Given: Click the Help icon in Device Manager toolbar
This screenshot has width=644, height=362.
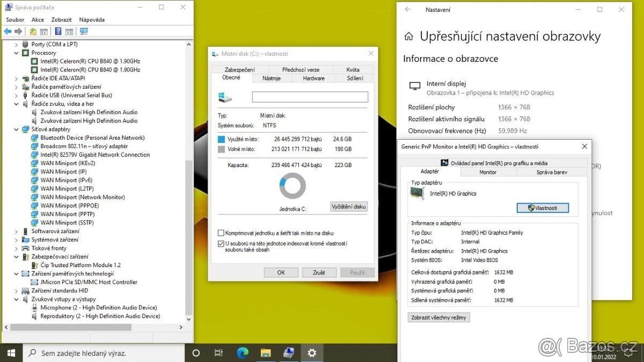Looking at the screenshot, I should coord(57,31).
